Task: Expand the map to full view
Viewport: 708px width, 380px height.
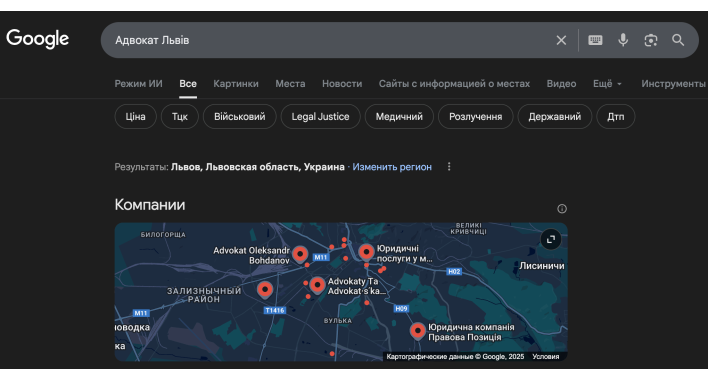Action: (551, 239)
